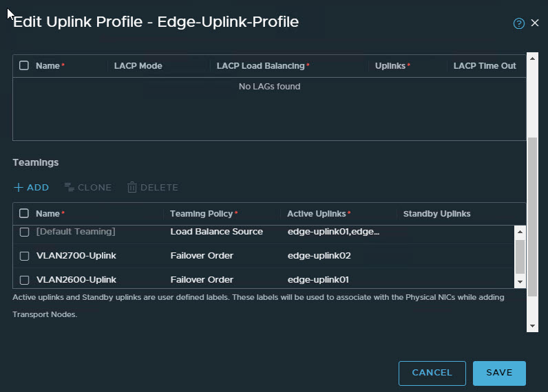Click the VLAN2700-Uplink teaming name

pyautogui.click(x=76, y=256)
